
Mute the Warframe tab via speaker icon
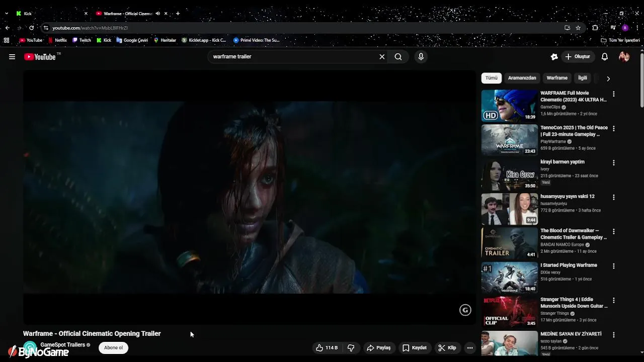coord(157,14)
